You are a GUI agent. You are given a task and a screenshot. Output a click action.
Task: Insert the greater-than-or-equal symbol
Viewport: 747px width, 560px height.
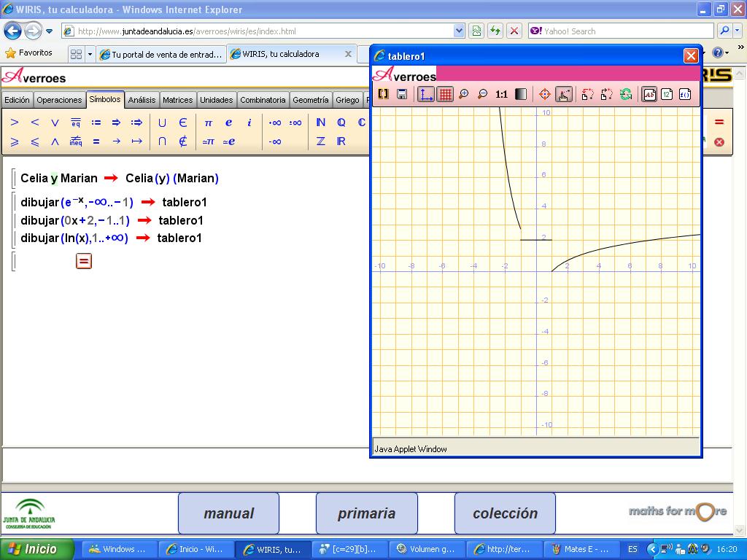point(15,141)
